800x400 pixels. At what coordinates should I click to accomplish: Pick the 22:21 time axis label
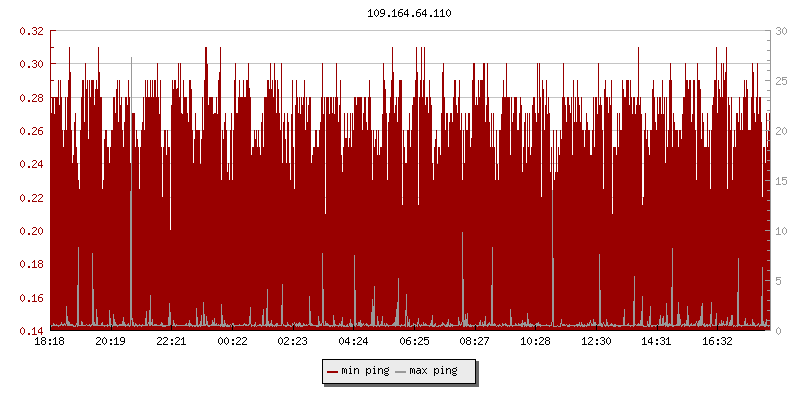click(171, 341)
